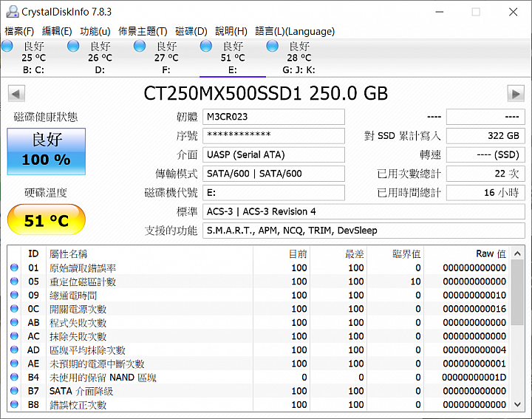Click the CrystalDiskInfo app icon in title bar
This screenshot has height=419, width=532.
[x=13, y=12]
